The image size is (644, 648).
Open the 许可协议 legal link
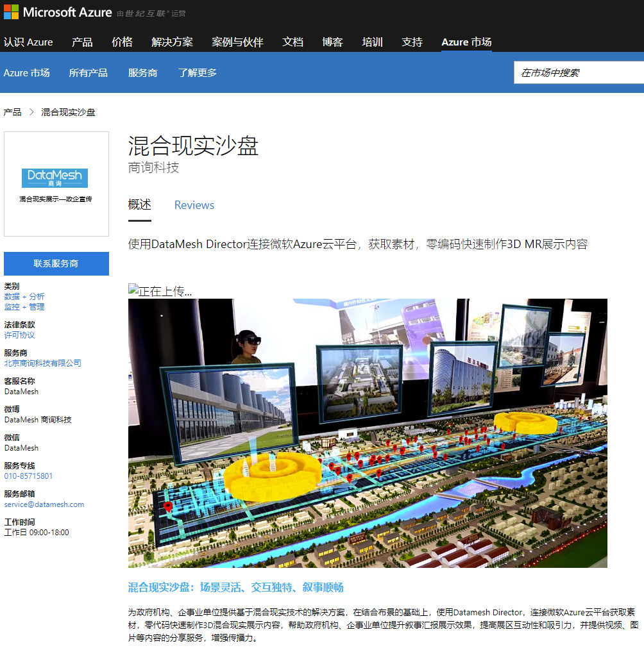point(19,335)
